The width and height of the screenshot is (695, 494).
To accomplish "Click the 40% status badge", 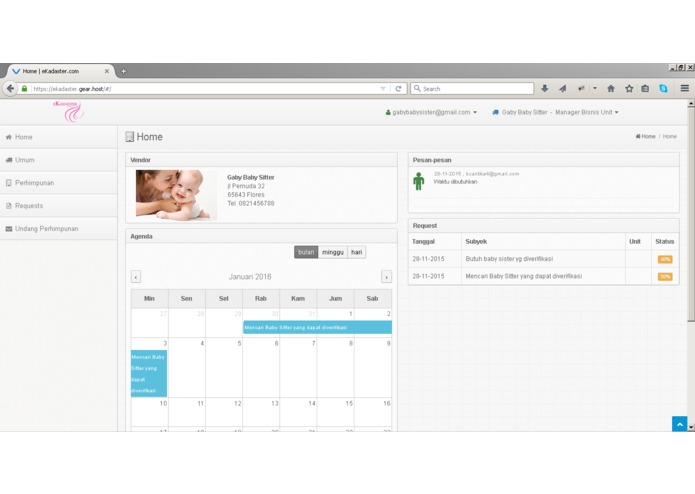I will (665, 259).
